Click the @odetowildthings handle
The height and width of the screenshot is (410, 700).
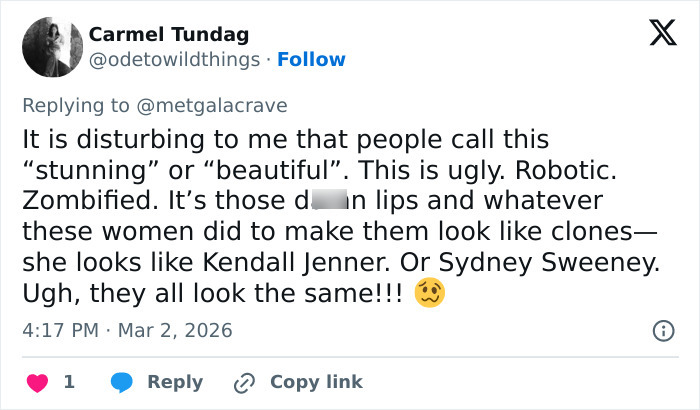[177, 60]
